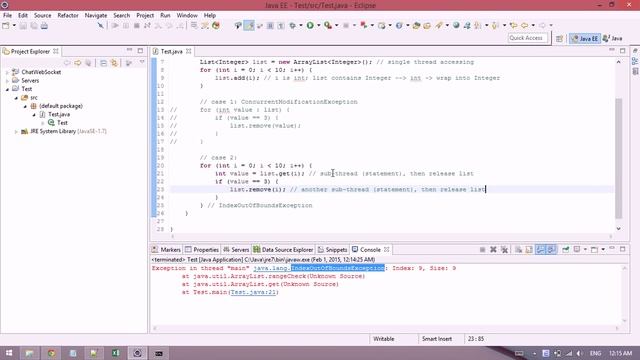The image size is (640, 360).
Task: Select the (default package) tree item
Action: pyautogui.click(x=61, y=106)
